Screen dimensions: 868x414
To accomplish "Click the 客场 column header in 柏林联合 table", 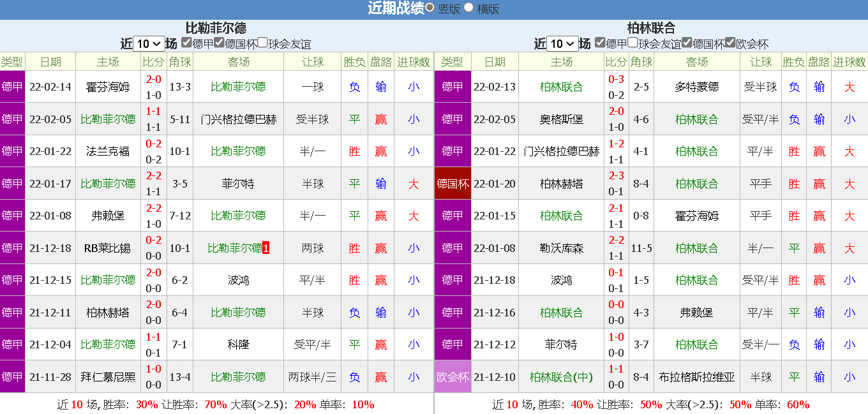I will click(x=697, y=62).
